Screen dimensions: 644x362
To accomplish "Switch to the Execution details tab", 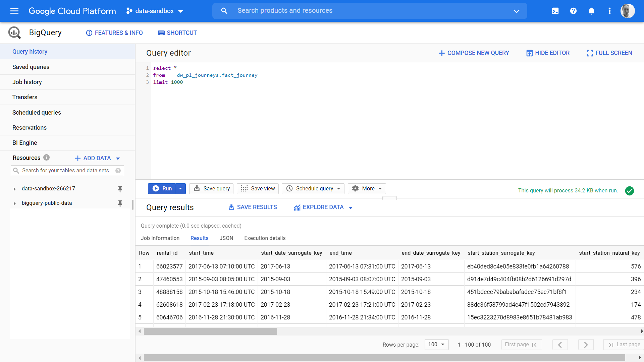I will 265,238.
